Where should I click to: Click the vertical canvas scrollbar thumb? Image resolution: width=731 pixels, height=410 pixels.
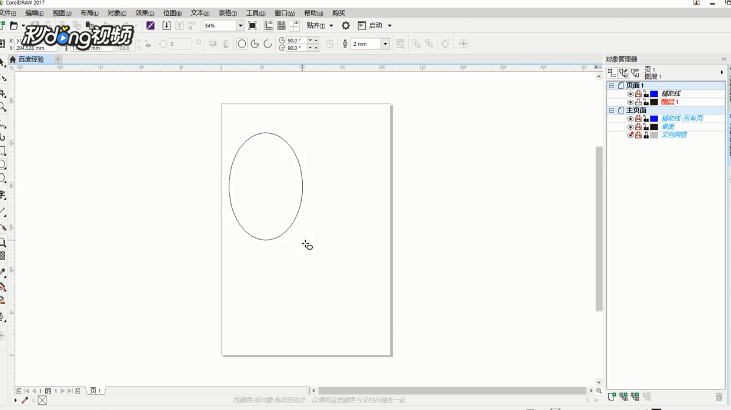[599, 229]
